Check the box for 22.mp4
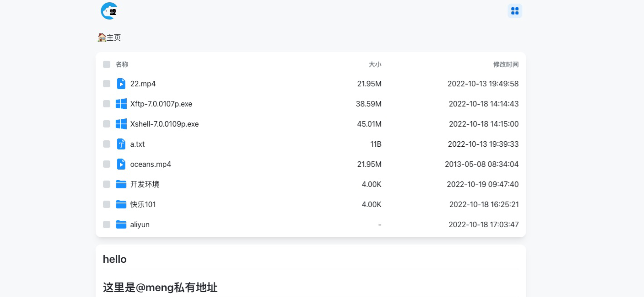This screenshot has height=297, width=644. click(x=106, y=84)
